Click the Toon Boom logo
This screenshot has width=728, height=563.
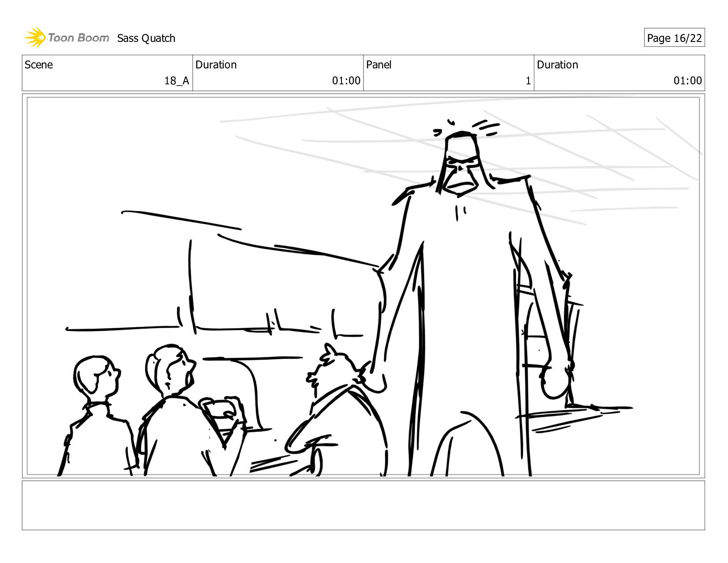67,38
